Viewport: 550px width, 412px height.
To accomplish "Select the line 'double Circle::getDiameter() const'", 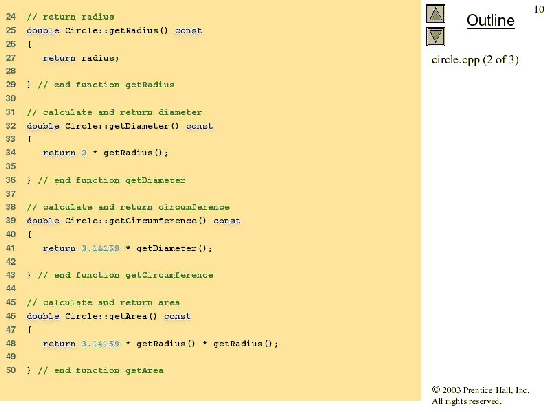I will [120, 126].
